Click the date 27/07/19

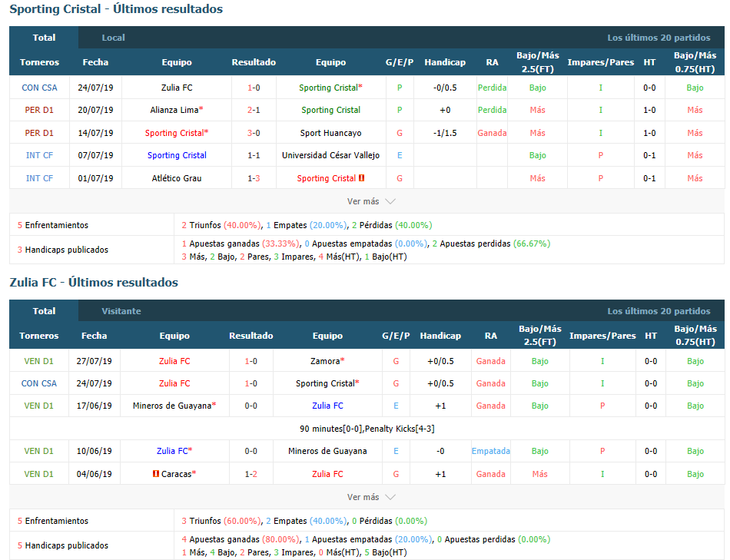(94, 361)
